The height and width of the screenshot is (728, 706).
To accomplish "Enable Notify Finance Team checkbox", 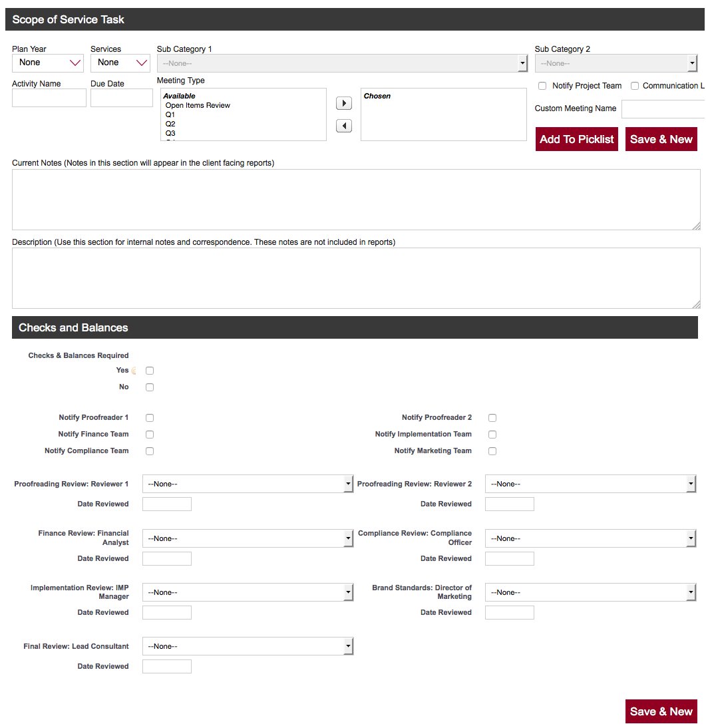I will (x=150, y=435).
